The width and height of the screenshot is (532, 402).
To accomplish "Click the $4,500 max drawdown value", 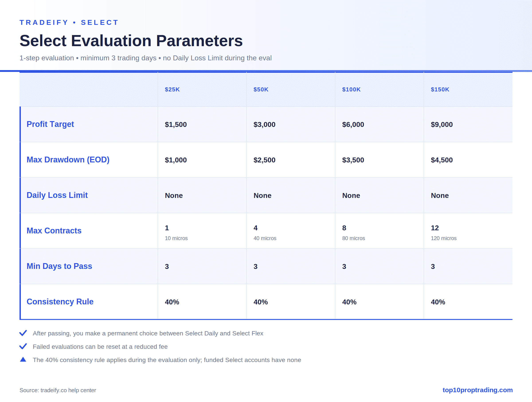I will [x=442, y=160].
